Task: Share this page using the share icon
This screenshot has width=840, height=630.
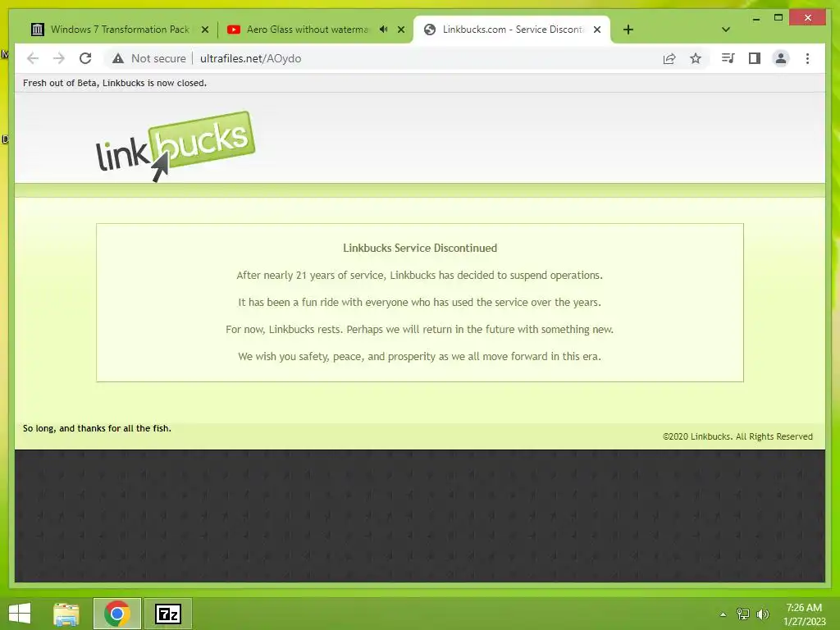Action: coord(669,58)
